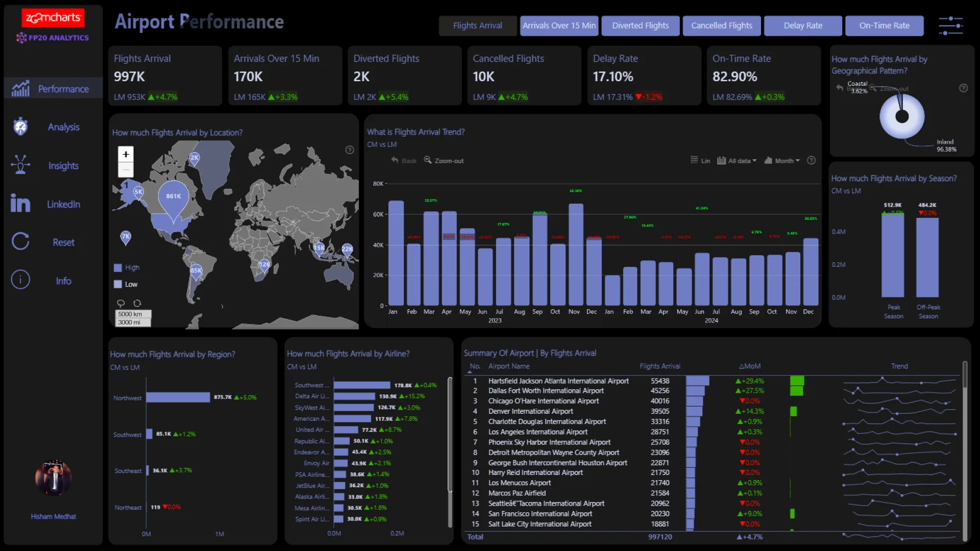The height and width of the screenshot is (551, 980).
Task: Switch to Cancelled Flights tab
Action: pos(722,26)
